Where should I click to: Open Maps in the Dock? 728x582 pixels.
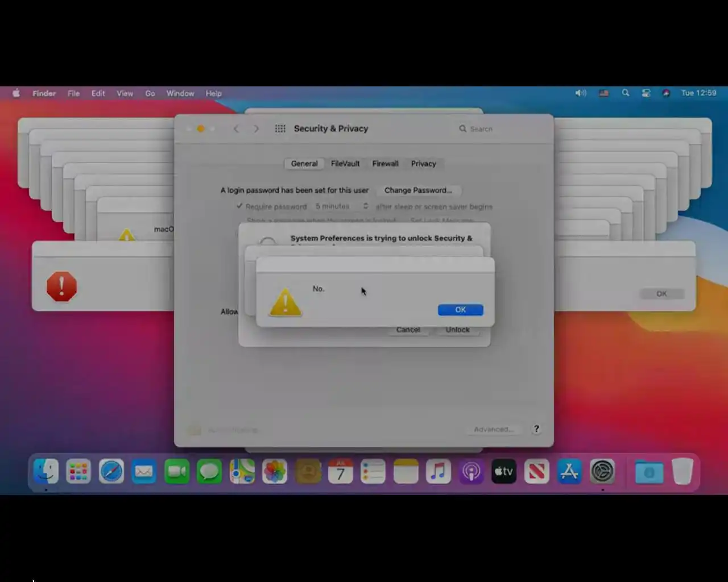[242, 471]
